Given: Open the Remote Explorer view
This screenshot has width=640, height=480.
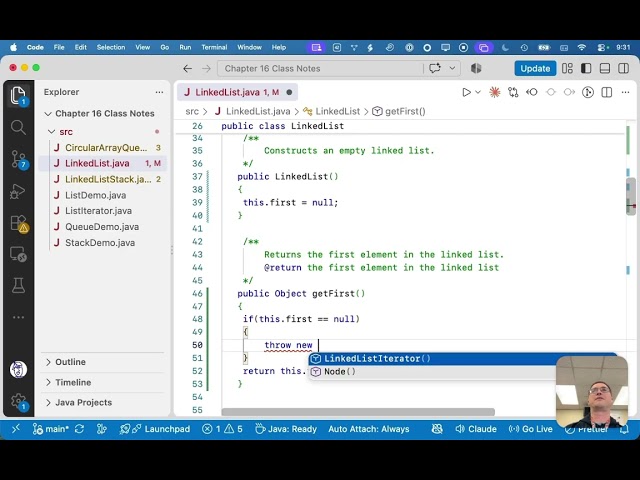Looking at the screenshot, I should point(18,255).
